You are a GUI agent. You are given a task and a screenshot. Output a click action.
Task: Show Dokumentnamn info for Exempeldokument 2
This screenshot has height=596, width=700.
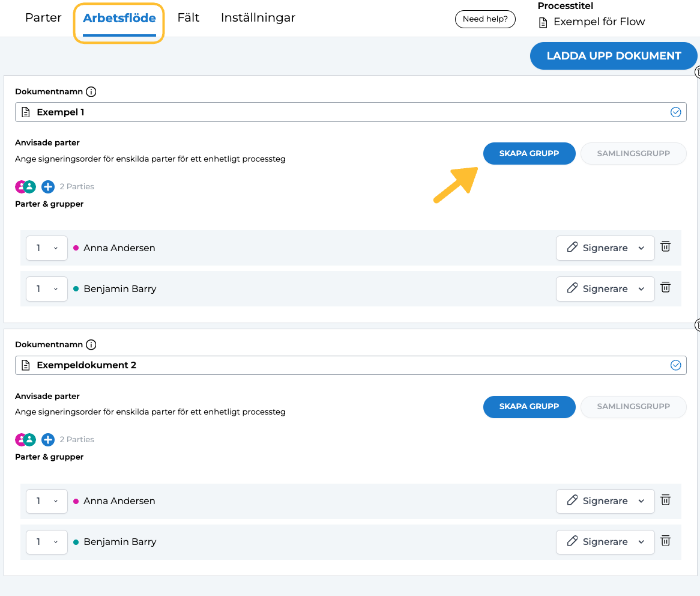(91, 345)
